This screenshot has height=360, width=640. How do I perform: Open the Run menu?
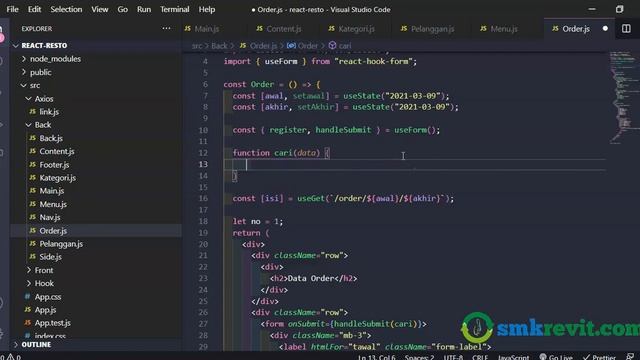pyautogui.click(x=144, y=9)
